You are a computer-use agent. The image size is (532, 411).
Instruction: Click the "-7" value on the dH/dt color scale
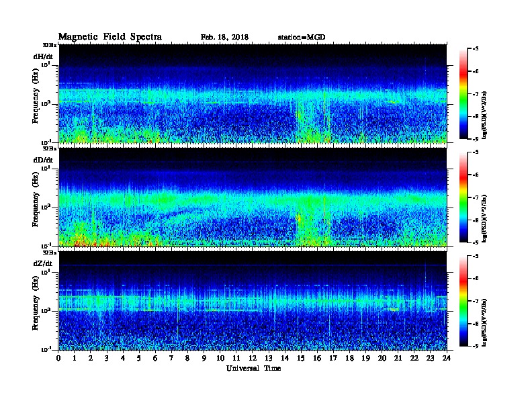point(476,94)
